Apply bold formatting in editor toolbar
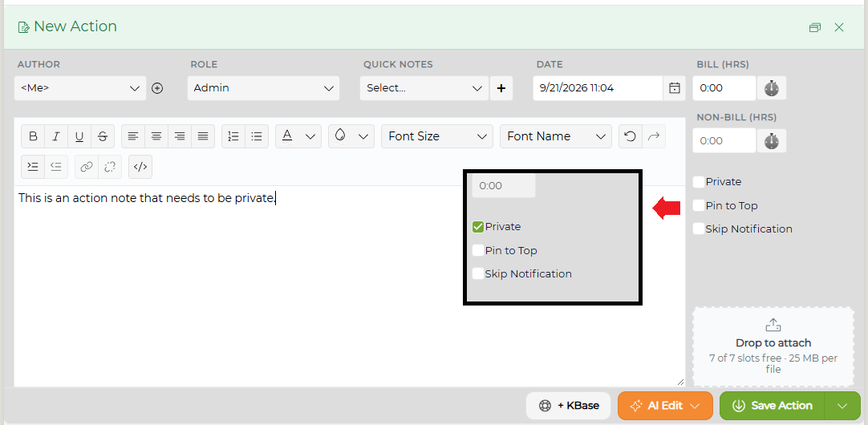The width and height of the screenshot is (868, 425). pos(33,136)
